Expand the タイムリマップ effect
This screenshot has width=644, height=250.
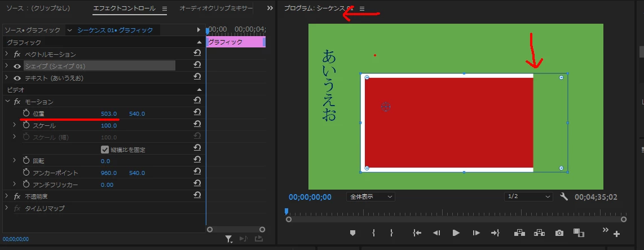pos(7,208)
